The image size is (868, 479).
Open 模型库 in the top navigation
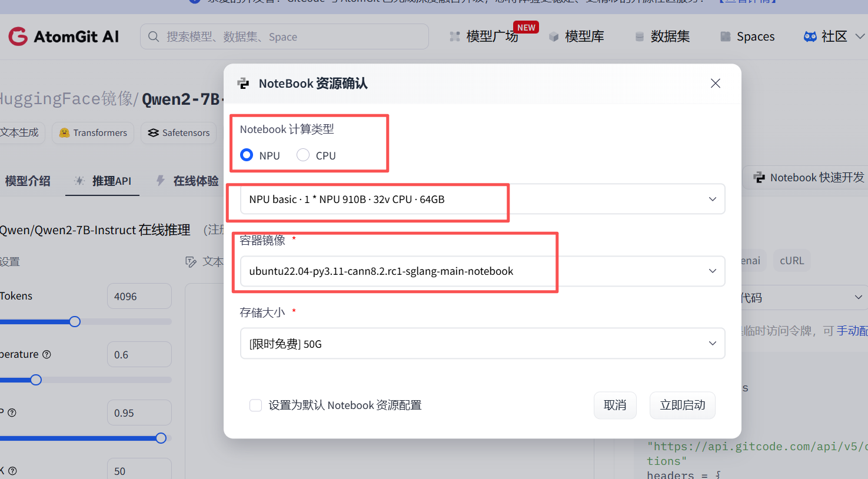pos(584,36)
